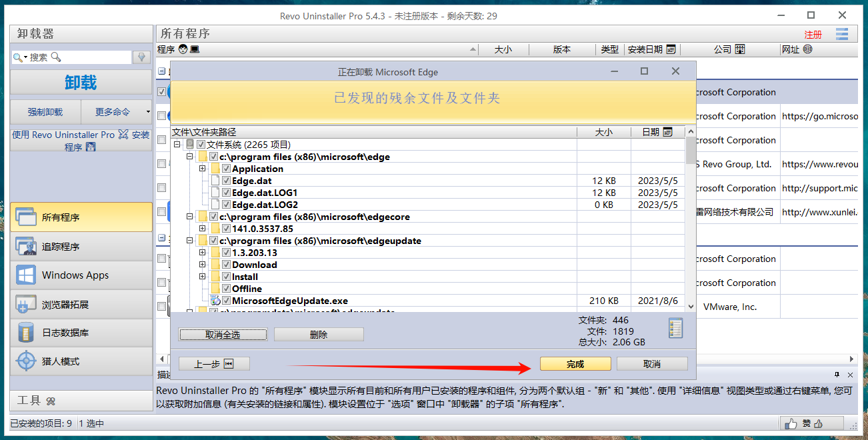Click the thumbs-up 赞 icon in status bar
The image size is (868, 440).
791,423
